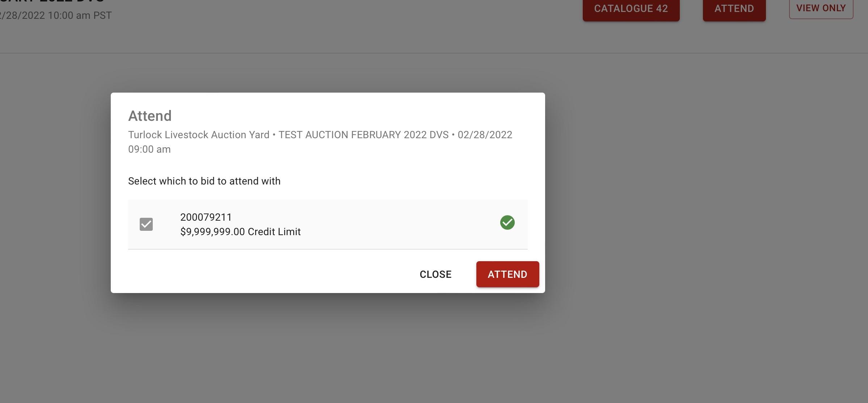
Task: Dismiss dialog by clicking the dimmed backdrop
Action: pyautogui.click(x=688, y=217)
